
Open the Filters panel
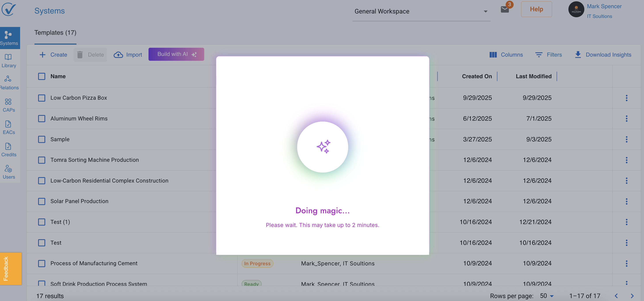549,55
